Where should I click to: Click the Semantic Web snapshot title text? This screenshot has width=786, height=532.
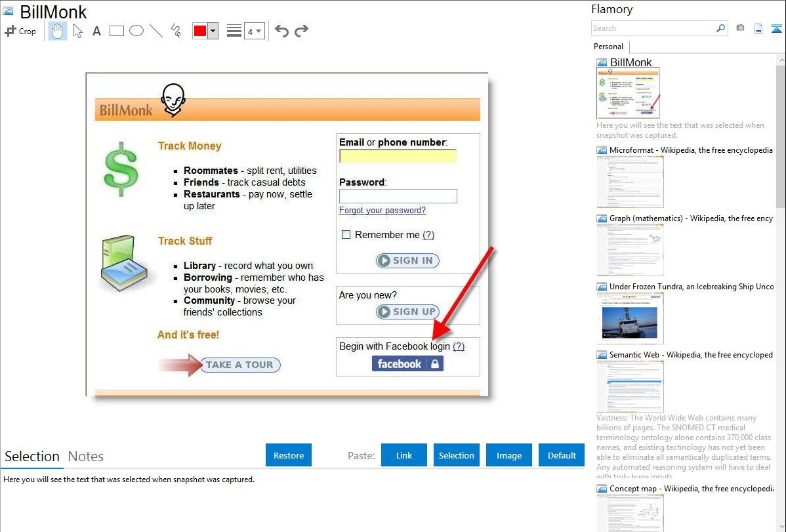(691, 354)
